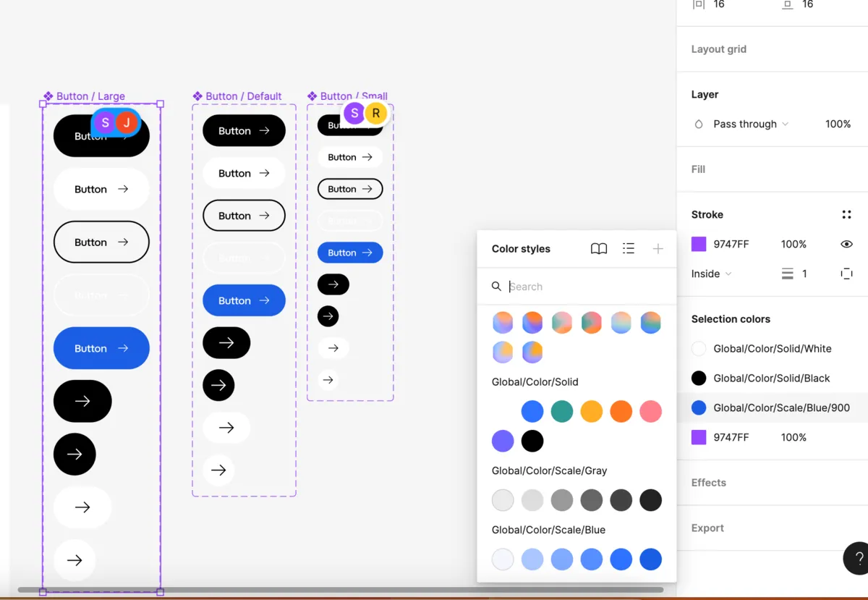Click the purple 9747FF stroke color swatch
Image resolution: width=868 pixels, height=600 pixels.
coord(699,245)
